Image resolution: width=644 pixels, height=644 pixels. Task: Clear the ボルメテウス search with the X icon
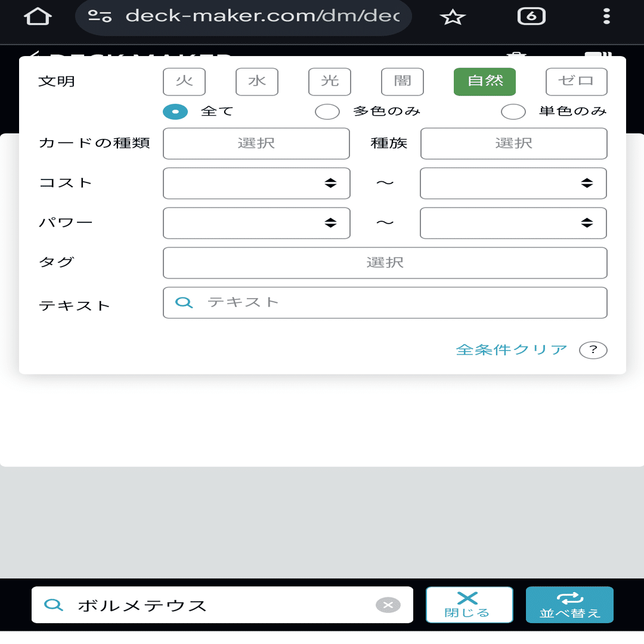pyautogui.click(x=389, y=604)
